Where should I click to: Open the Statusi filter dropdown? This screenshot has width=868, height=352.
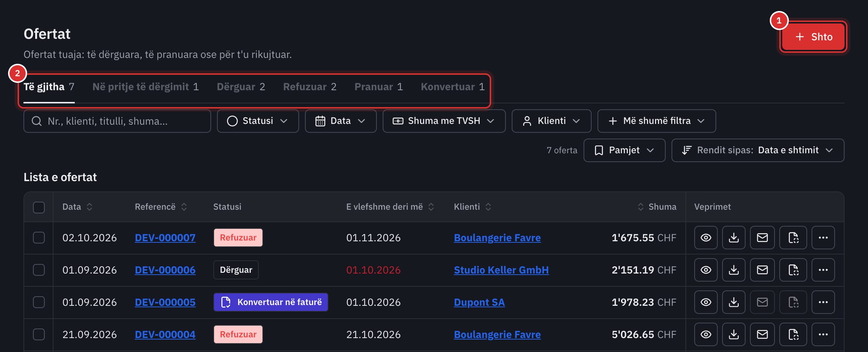pos(258,121)
